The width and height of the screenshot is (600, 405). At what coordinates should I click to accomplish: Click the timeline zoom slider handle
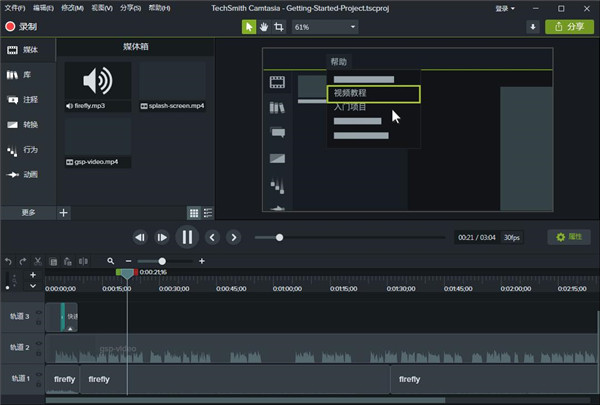(x=162, y=261)
